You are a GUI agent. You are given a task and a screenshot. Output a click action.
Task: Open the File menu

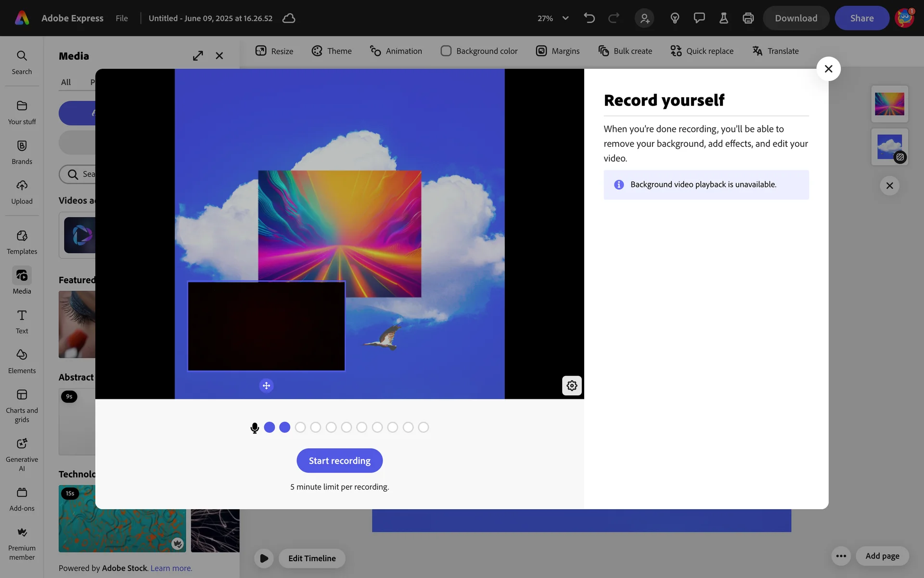(x=122, y=18)
